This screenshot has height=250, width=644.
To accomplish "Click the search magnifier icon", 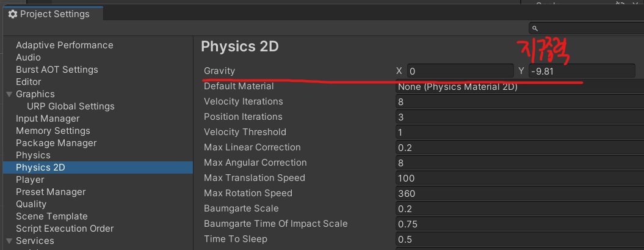I will (x=535, y=29).
